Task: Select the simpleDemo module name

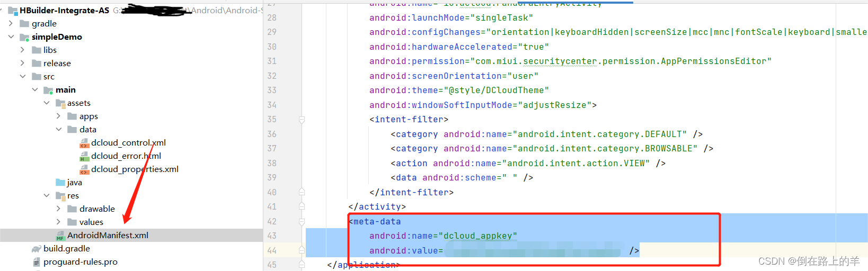Action: click(57, 37)
